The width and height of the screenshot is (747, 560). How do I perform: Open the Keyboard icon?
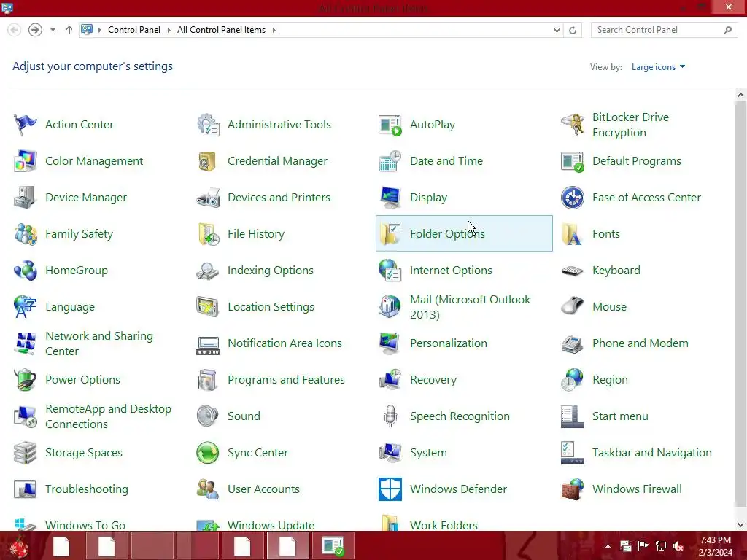coord(573,271)
